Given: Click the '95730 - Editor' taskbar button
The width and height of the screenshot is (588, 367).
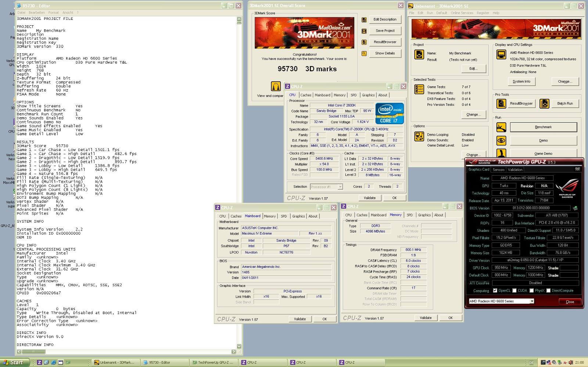Looking at the screenshot, I should click(165, 363).
